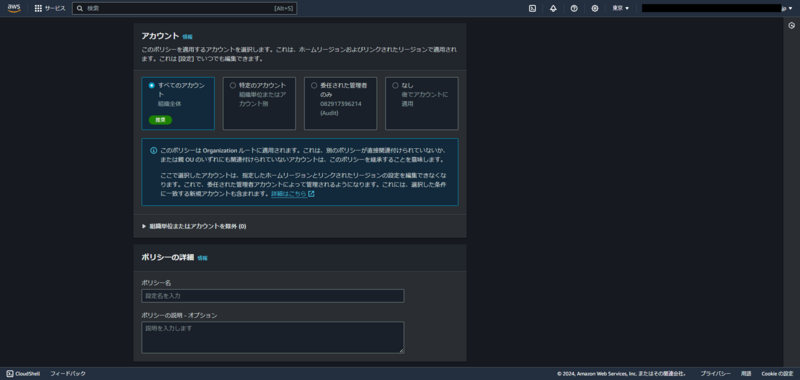Follow the 詳細はこちら link
This screenshot has width=800, height=380.
coord(289,194)
